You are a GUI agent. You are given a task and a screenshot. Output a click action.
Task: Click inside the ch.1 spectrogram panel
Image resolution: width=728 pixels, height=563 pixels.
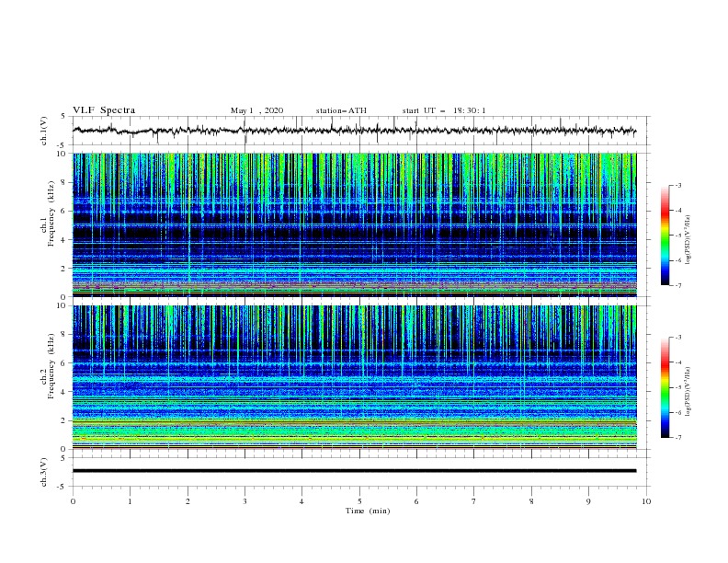point(354,224)
